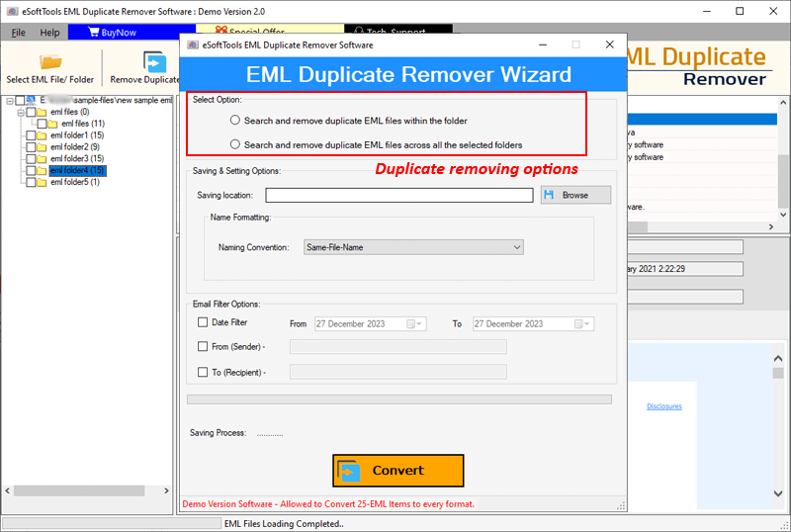This screenshot has width=791, height=532.
Task: Select the eml folder4 (15) tree item
Action: click(x=77, y=171)
